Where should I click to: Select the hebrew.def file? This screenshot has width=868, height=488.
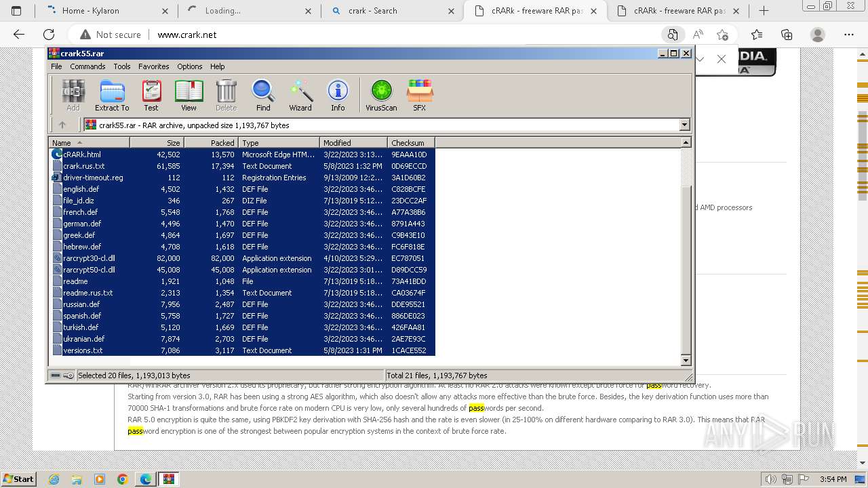coord(82,247)
